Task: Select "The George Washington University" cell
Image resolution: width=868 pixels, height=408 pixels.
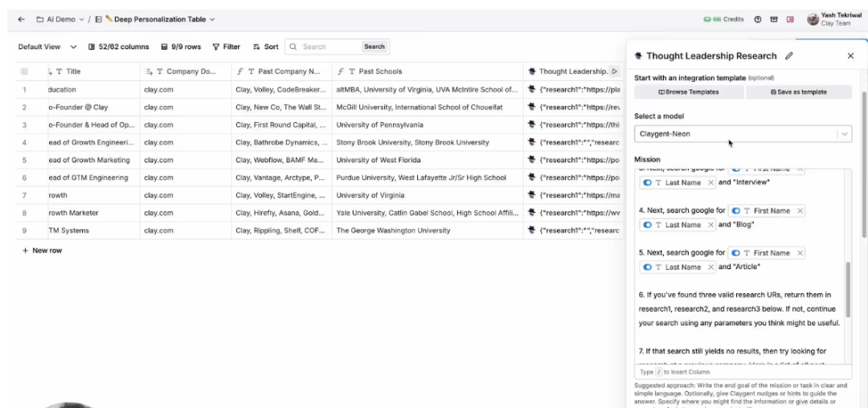Action: click(x=428, y=231)
